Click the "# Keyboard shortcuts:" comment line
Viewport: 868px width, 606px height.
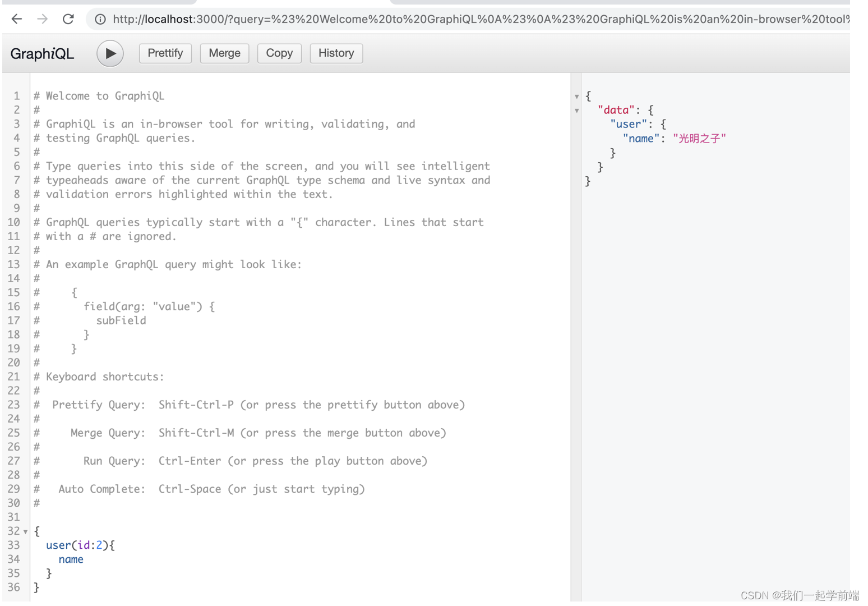click(x=99, y=377)
